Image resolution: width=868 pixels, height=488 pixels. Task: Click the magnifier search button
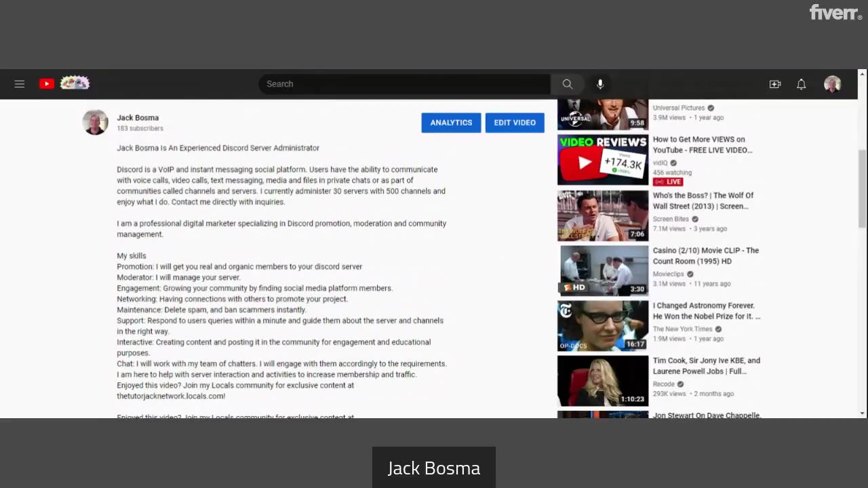(568, 84)
